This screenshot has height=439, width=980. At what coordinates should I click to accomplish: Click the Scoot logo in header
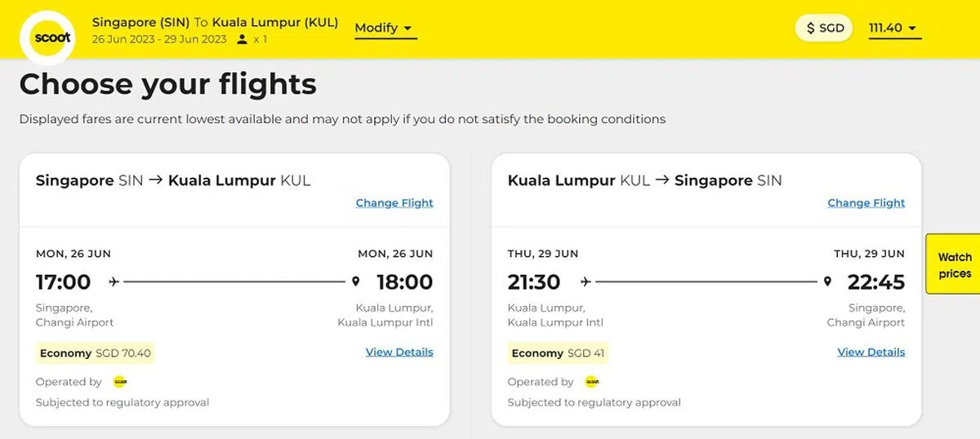click(47, 38)
